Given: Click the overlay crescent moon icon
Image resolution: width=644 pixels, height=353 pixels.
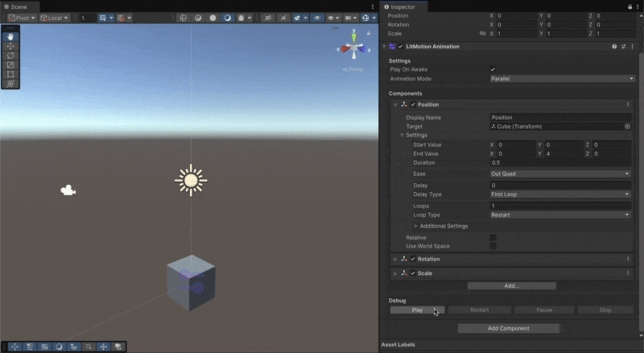Looking at the screenshot, I should pyautogui.click(x=59, y=347).
